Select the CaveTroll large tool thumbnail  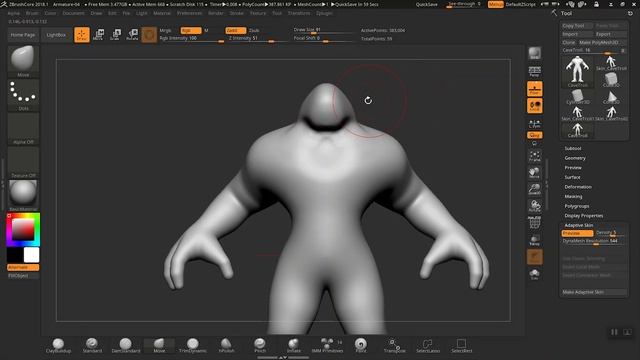(577, 72)
